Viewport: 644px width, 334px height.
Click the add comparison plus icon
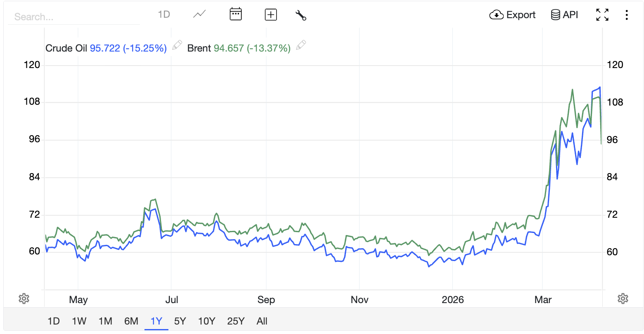coord(270,14)
